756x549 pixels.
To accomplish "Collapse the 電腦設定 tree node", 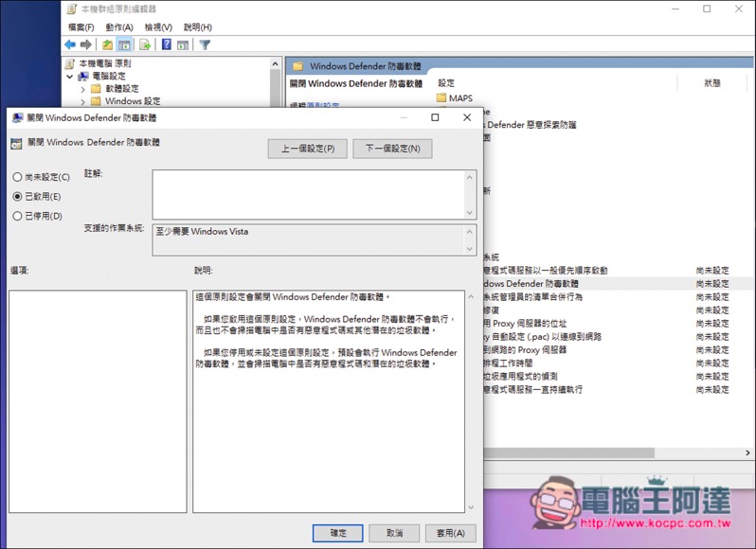I will [70, 76].
